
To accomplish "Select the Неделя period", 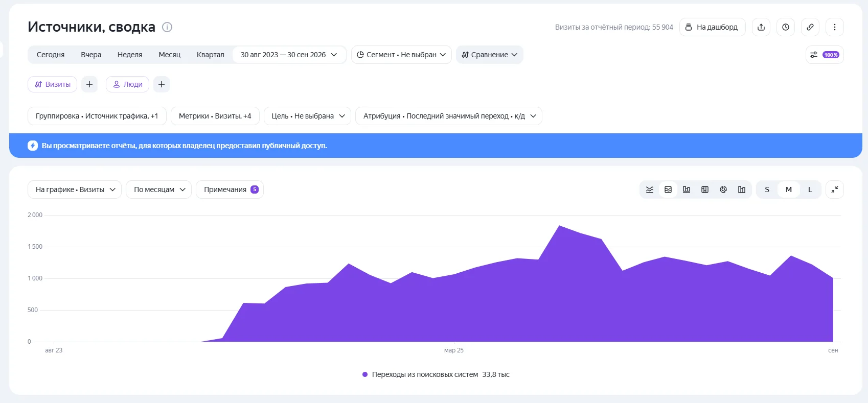I will [x=130, y=55].
